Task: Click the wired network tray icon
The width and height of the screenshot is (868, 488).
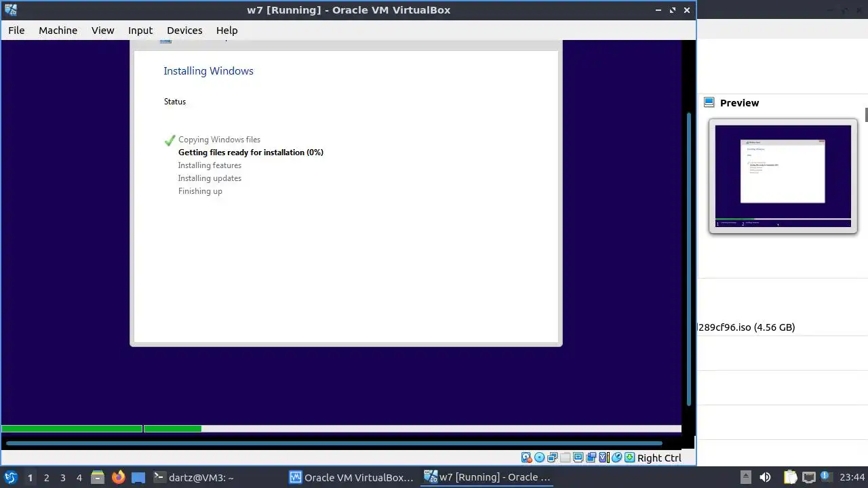Action: tap(808, 477)
